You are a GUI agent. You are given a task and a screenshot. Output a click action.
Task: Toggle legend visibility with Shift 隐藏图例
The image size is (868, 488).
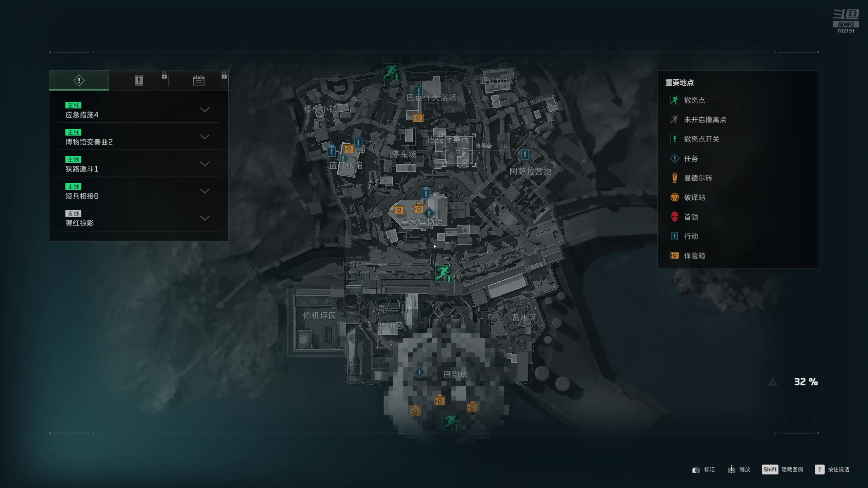(782, 469)
